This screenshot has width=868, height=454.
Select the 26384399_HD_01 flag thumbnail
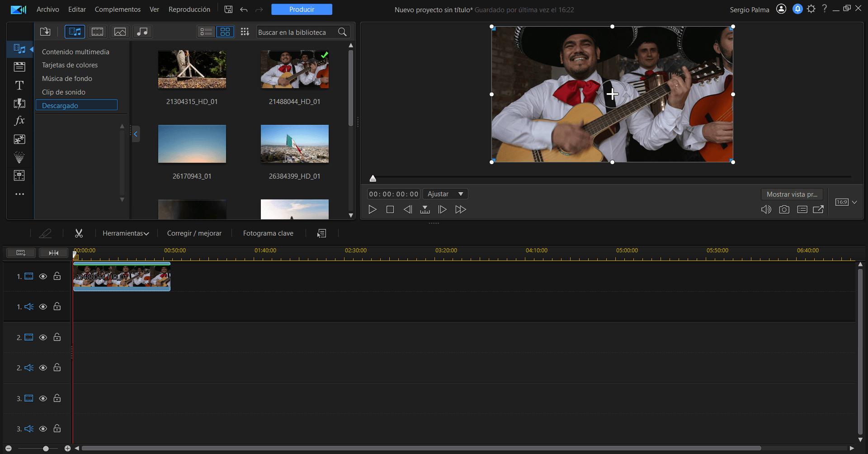point(295,144)
